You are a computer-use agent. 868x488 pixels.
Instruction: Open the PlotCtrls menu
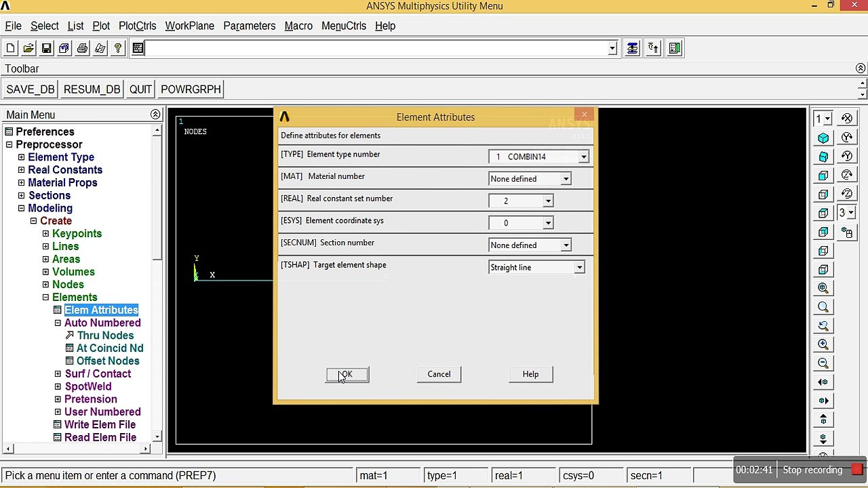(x=138, y=26)
